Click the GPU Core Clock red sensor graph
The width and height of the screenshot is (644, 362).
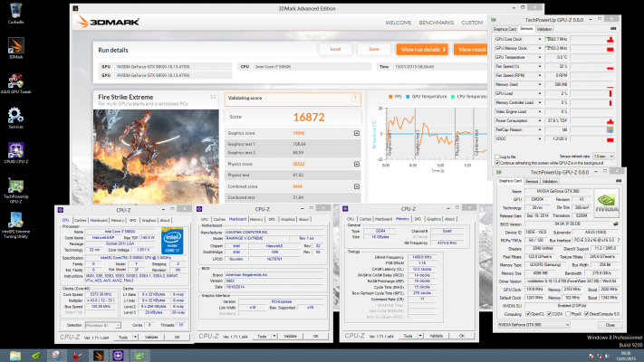pyautogui.click(x=592, y=40)
